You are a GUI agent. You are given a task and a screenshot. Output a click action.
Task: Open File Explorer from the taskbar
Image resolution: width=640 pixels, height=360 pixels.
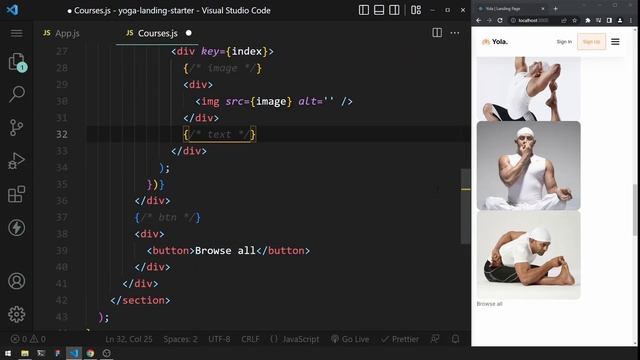coord(24,353)
